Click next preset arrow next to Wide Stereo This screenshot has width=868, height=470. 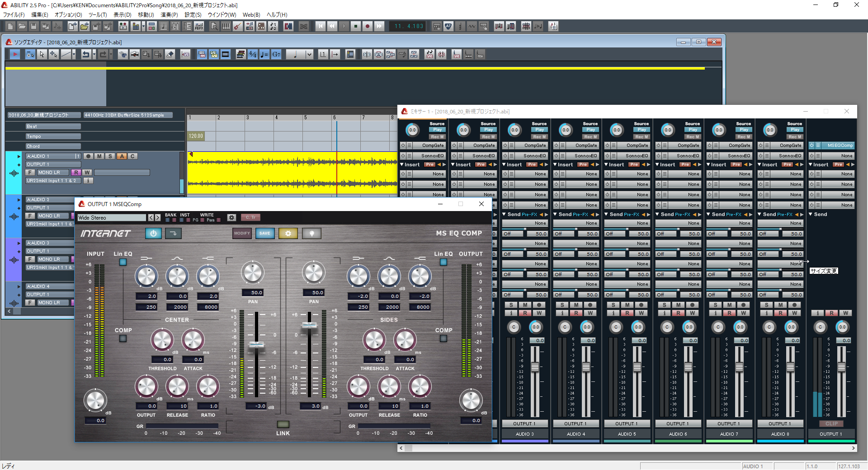(x=158, y=217)
